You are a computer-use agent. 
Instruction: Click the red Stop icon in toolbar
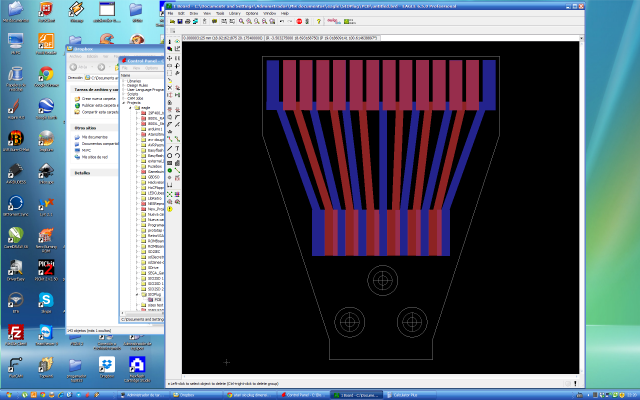point(298,20)
